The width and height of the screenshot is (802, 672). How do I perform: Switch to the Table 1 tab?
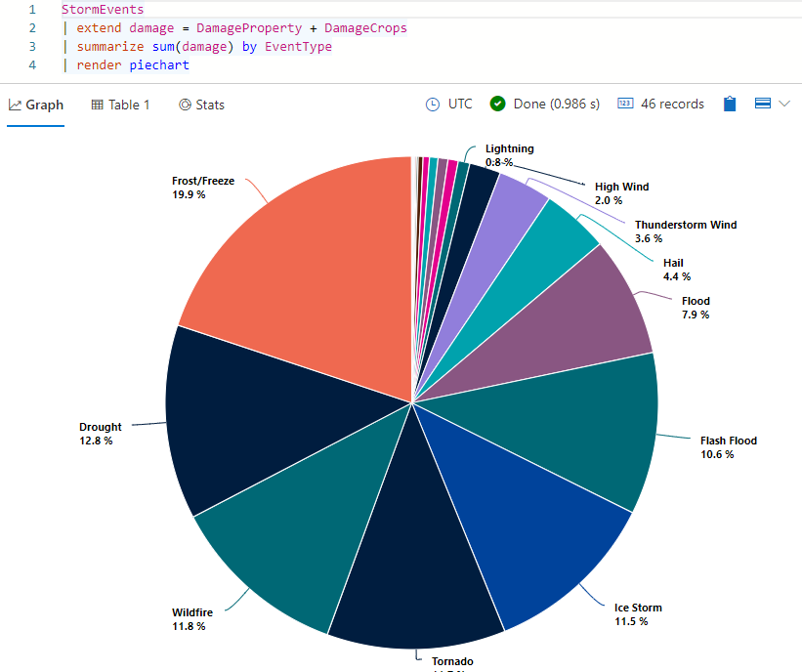120,105
